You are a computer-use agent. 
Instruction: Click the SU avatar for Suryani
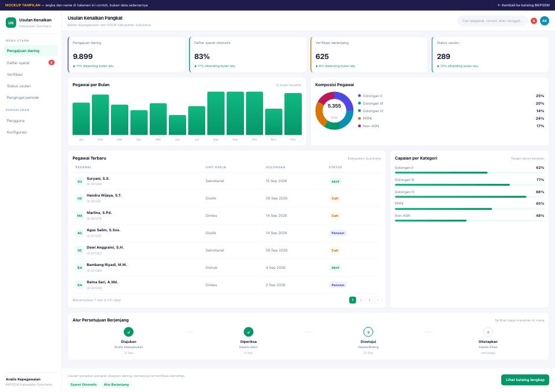[80, 182]
